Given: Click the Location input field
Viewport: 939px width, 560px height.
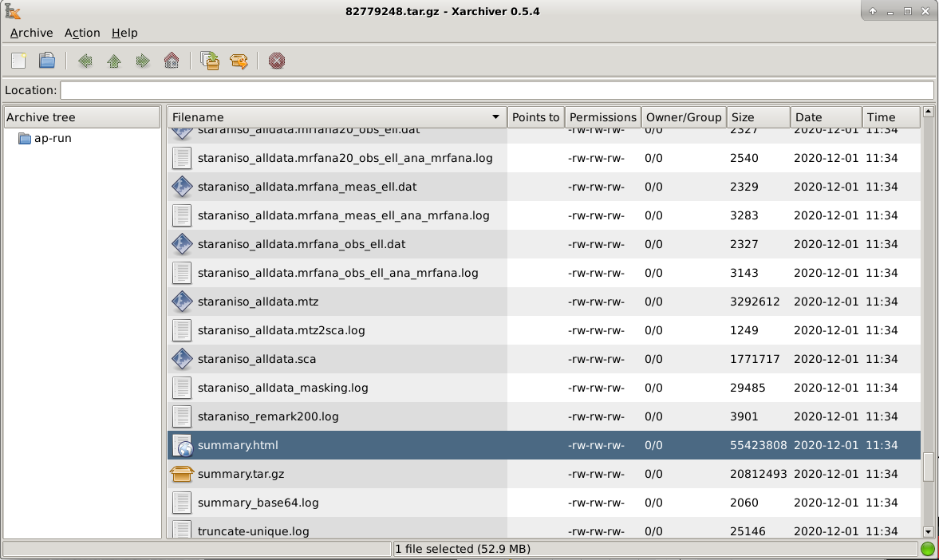Looking at the screenshot, I should 496,90.
